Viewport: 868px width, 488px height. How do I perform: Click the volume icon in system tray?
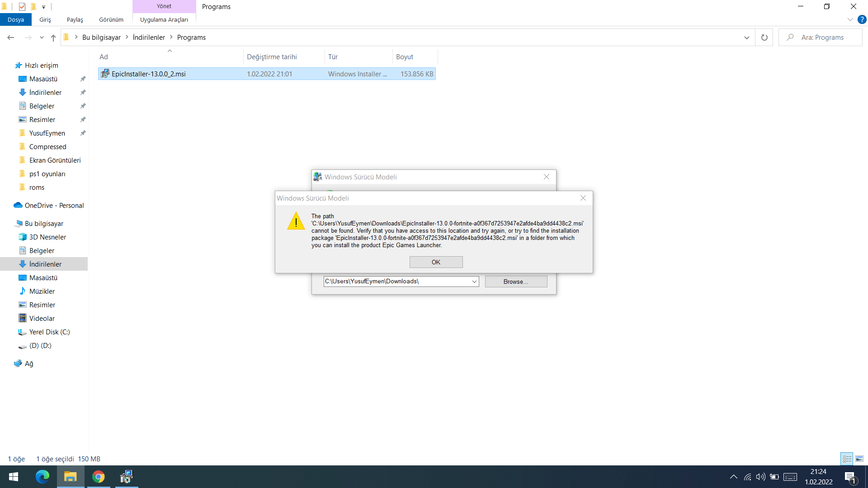click(x=760, y=477)
